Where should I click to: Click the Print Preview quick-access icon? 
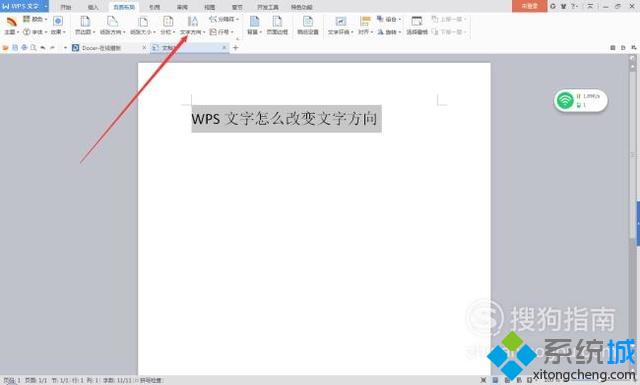tap(33, 48)
